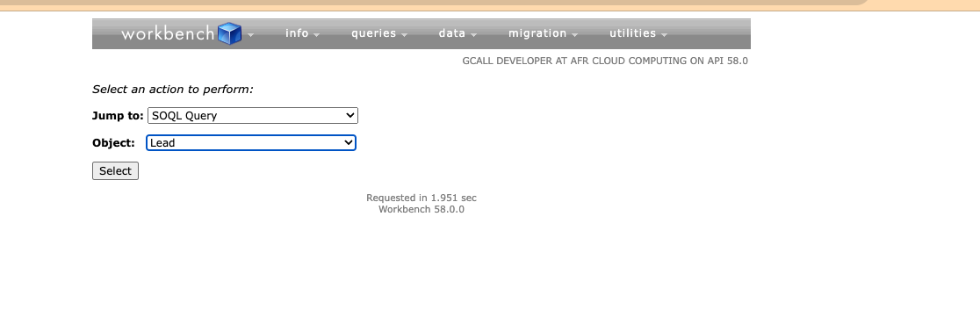Open the queries menu

[374, 33]
